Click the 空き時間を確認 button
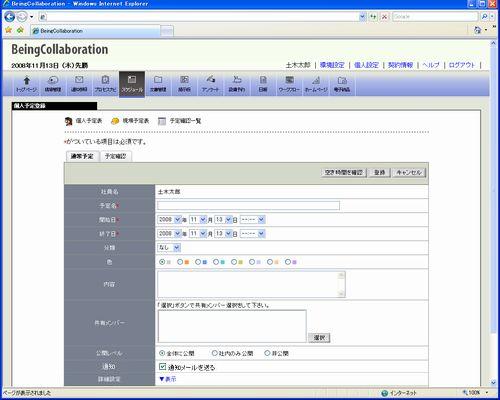Viewport: 500px width, 400px height. [344, 172]
